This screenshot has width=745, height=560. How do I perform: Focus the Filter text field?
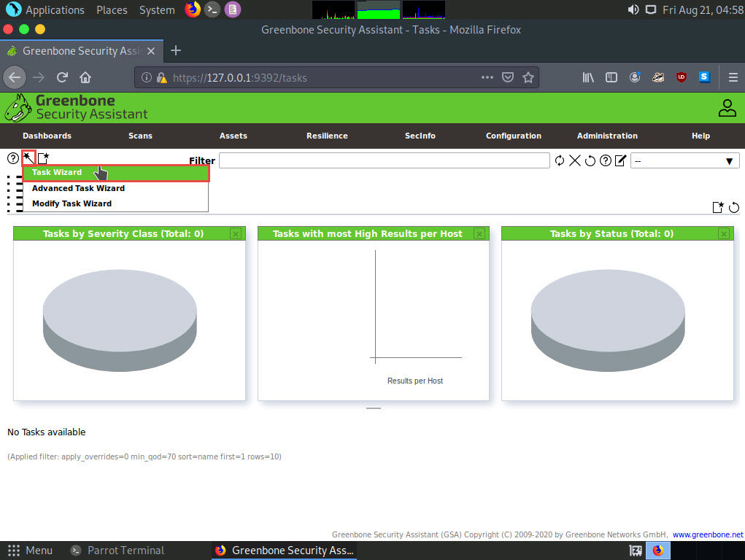[385, 160]
